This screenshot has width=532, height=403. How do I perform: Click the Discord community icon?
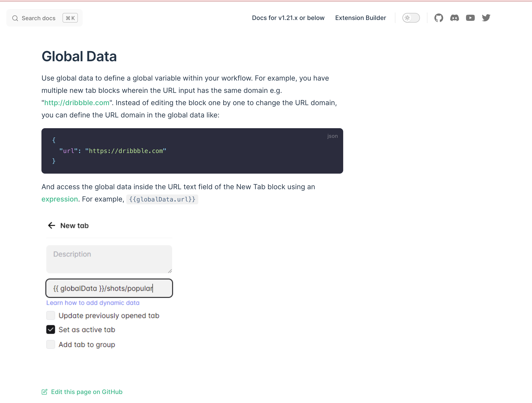coord(455,18)
